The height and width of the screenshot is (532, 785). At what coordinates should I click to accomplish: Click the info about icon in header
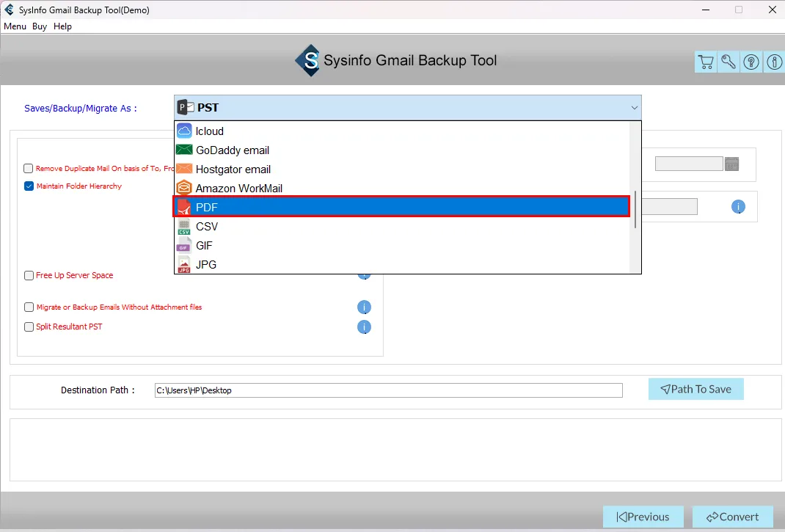774,62
